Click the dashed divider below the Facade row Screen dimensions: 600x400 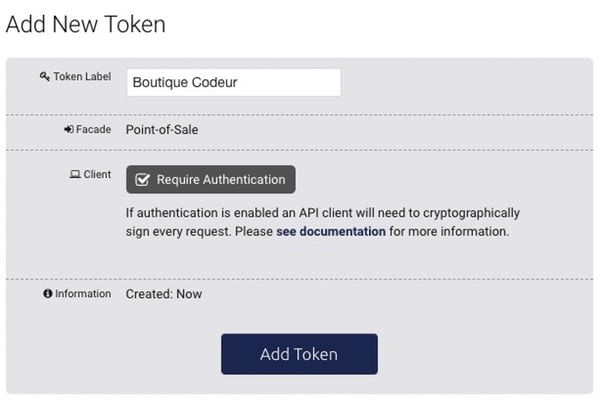(300, 150)
